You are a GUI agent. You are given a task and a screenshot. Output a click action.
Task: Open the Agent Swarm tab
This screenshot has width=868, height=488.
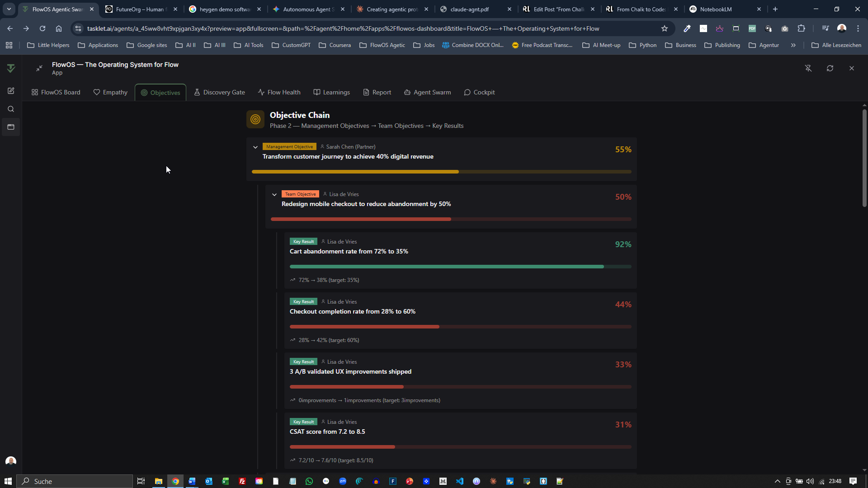tap(427, 92)
